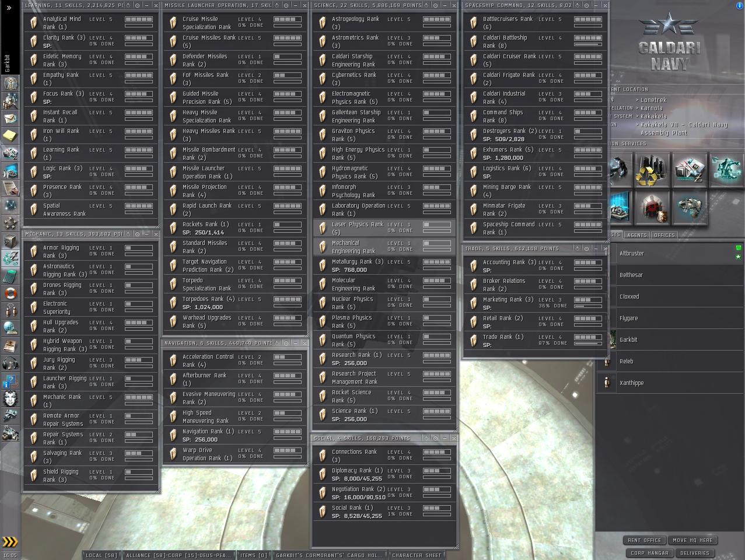Click circle button in Trade window header

tap(586, 249)
